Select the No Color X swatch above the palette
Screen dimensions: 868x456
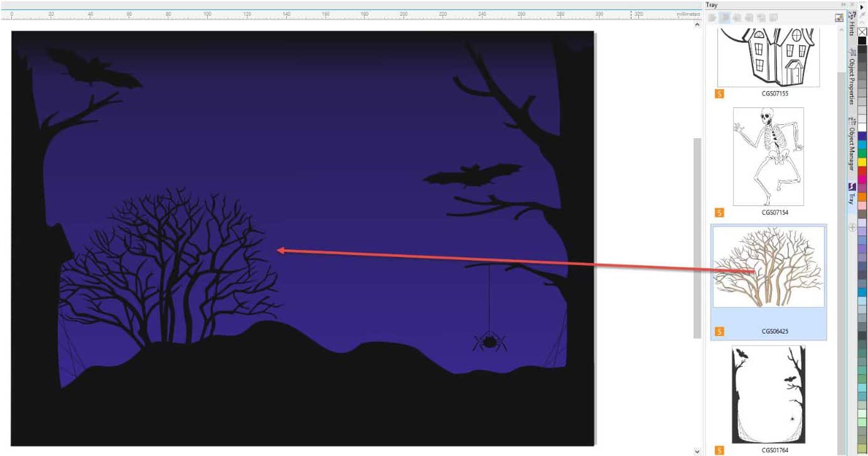(861, 31)
